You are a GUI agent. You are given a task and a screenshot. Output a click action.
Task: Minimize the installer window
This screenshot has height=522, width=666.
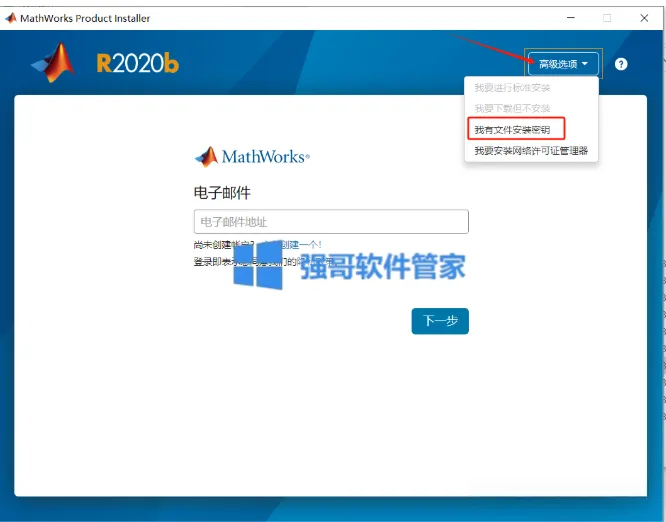click(x=570, y=18)
